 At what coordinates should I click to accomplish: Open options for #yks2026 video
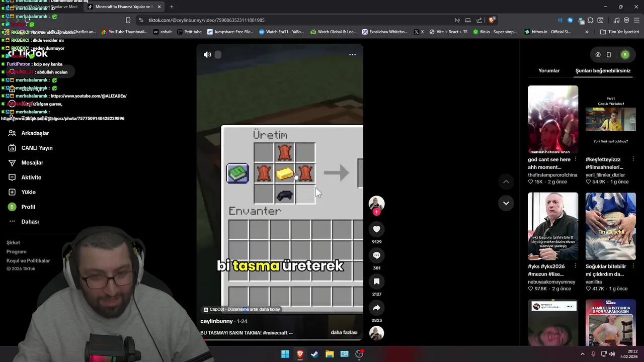[576, 266]
